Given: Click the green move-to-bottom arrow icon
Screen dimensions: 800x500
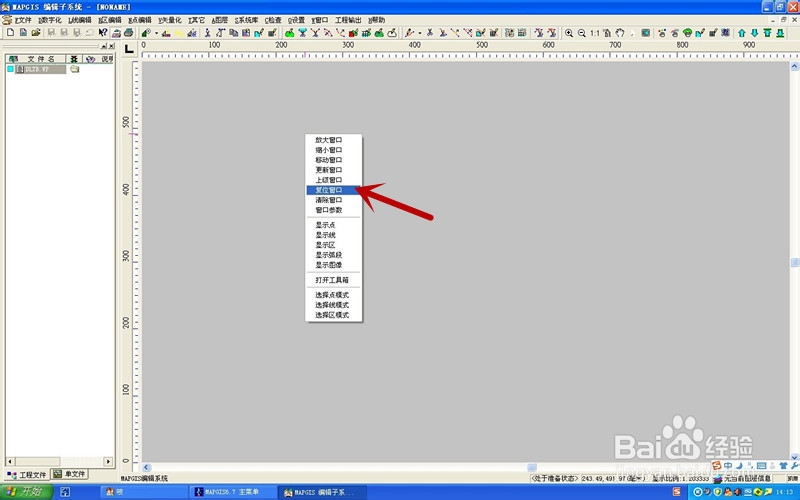Looking at the screenshot, I should click(x=780, y=33).
